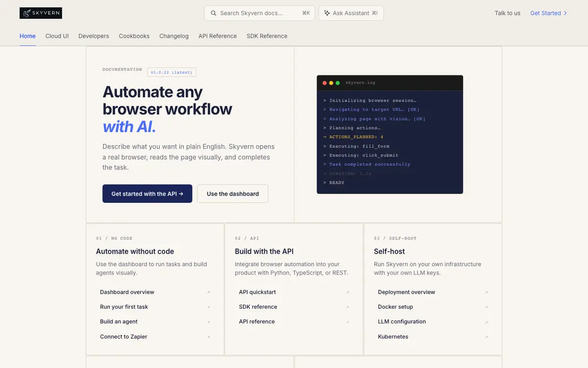The image size is (588, 368).
Task: Click the Get Started chevron arrow
Action: (x=565, y=13)
